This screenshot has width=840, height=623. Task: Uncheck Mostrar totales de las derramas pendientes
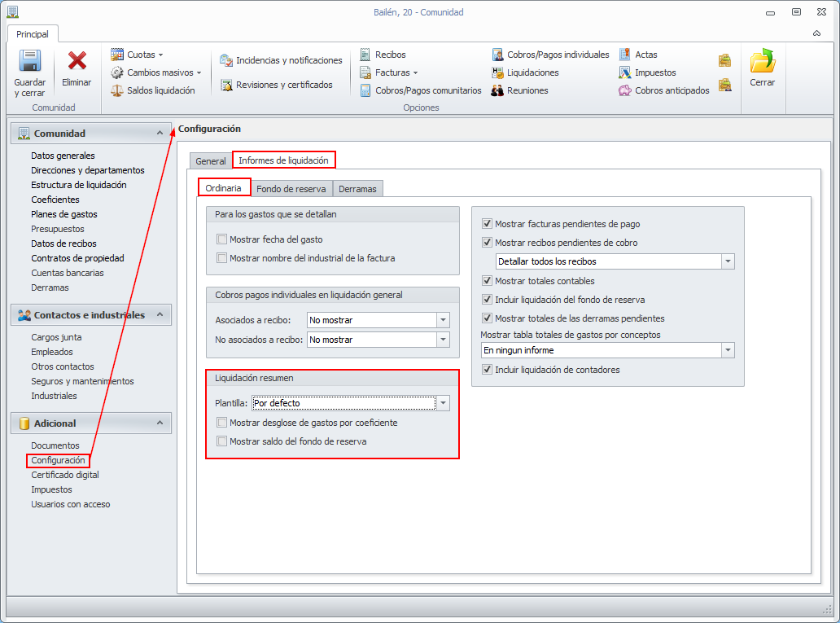[x=487, y=318]
